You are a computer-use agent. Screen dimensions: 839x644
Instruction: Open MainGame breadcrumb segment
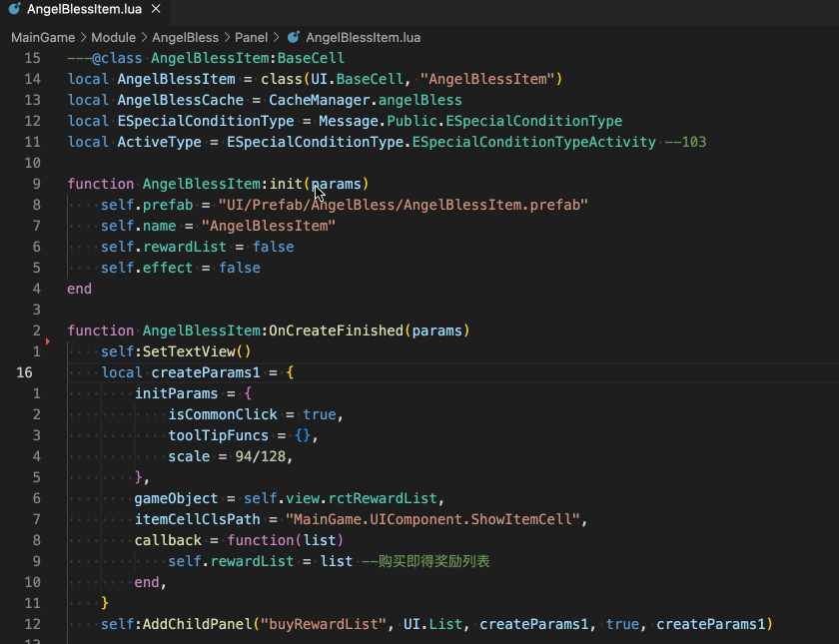(43, 38)
